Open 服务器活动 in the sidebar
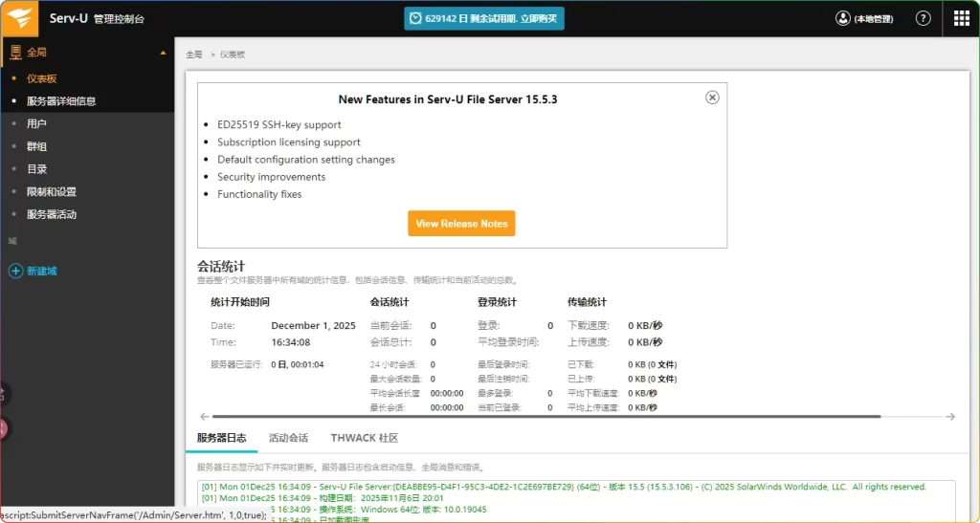 52,214
